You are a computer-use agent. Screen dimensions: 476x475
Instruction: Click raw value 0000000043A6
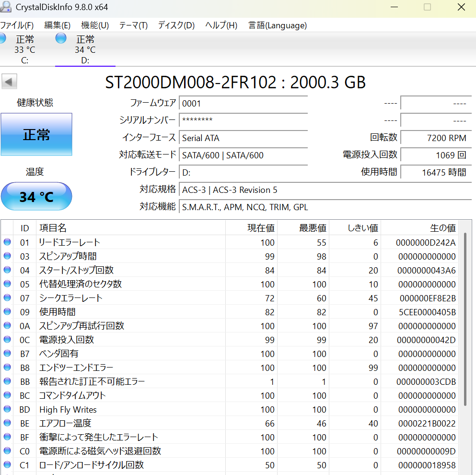tap(427, 271)
